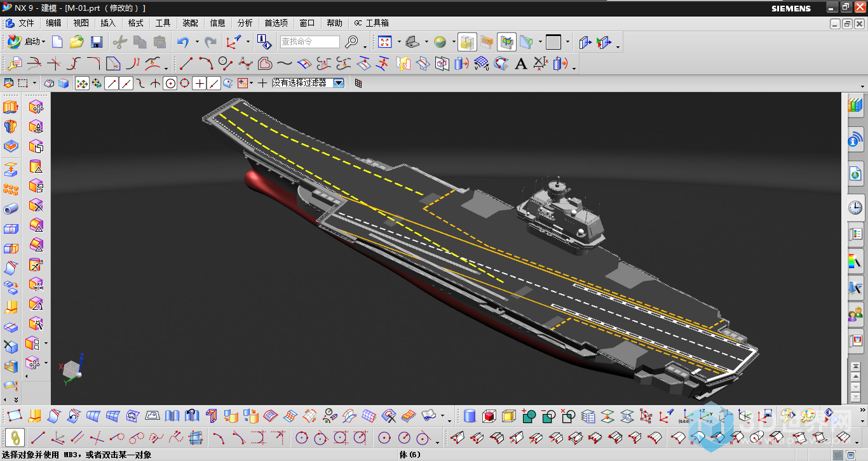
Task: Click the Undo arrow icon
Action: coord(183,42)
